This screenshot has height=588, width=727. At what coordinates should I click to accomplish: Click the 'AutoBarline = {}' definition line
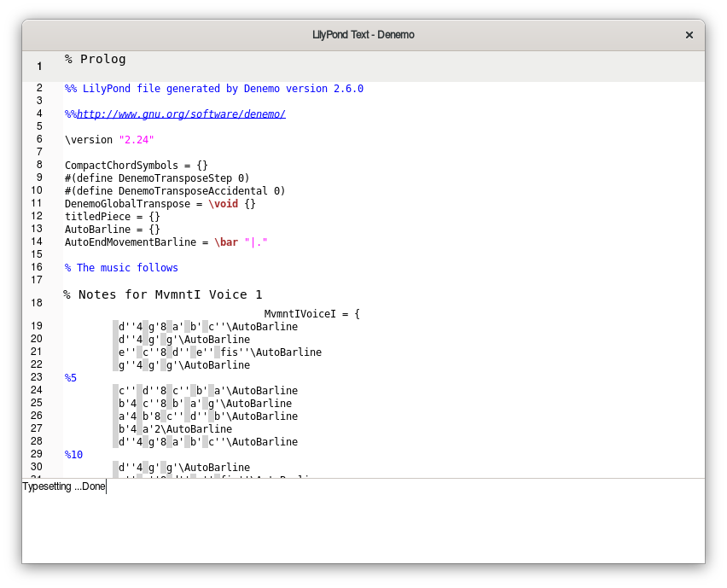pyautogui.click(x=112, y=230)
